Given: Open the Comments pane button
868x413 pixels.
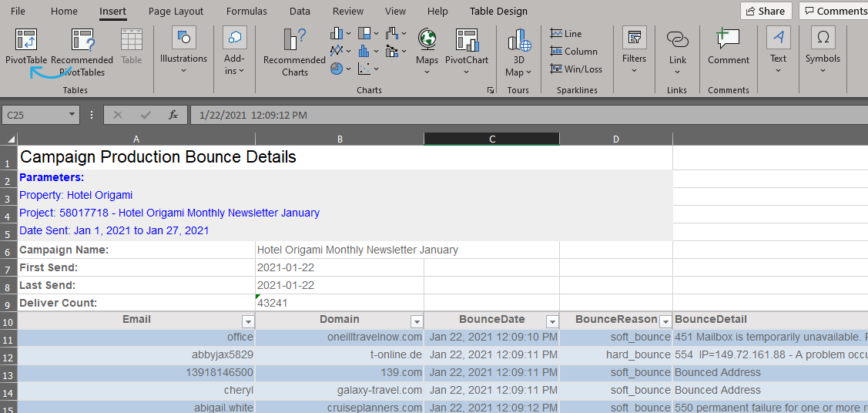Looking at the screenshot, I should 833,11.
